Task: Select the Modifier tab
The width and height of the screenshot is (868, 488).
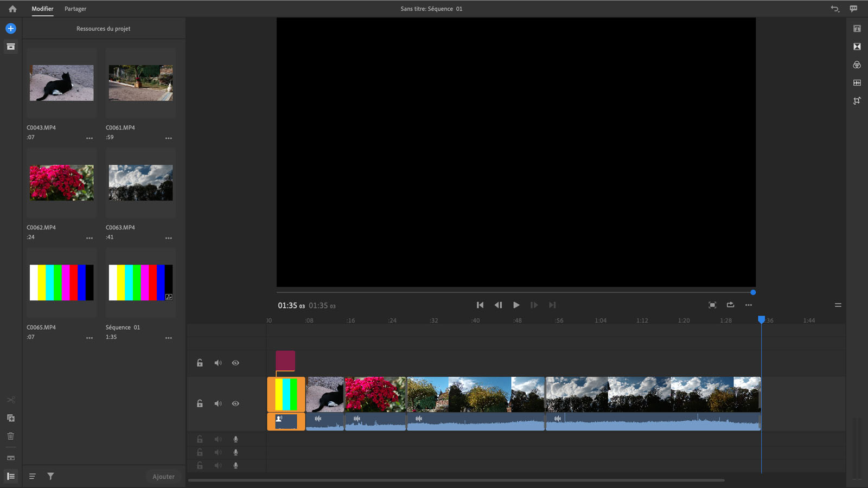Action: (42, 9)
